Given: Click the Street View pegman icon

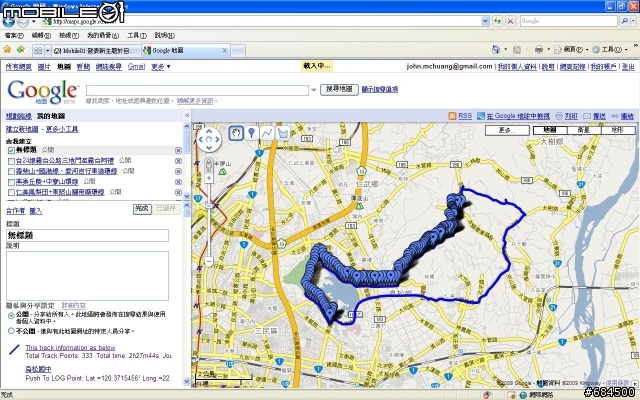Looking at the screenshot, I should tap(209, 166).
